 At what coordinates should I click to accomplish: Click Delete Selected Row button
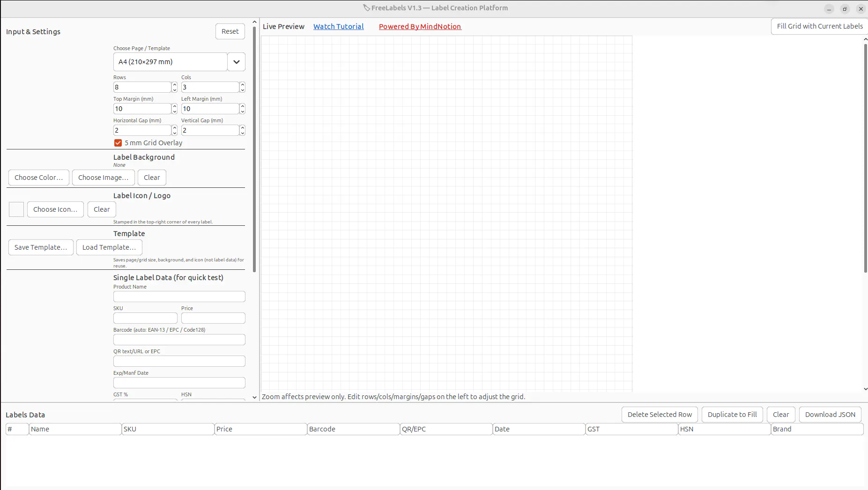click(660, 415)
